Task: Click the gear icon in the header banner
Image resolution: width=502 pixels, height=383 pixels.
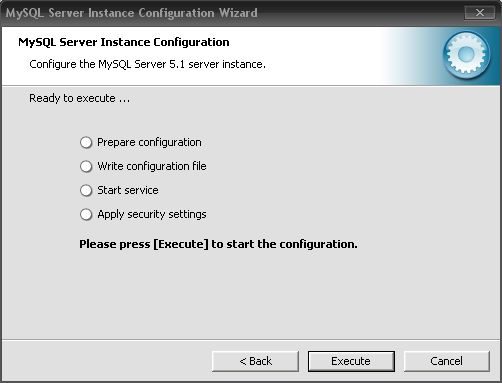Action: click(466, 54)
